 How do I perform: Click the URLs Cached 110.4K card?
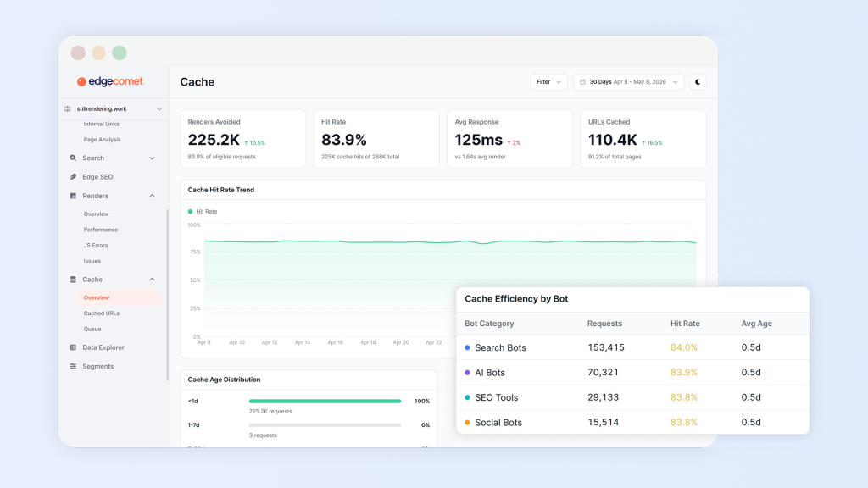coord(643,139)
